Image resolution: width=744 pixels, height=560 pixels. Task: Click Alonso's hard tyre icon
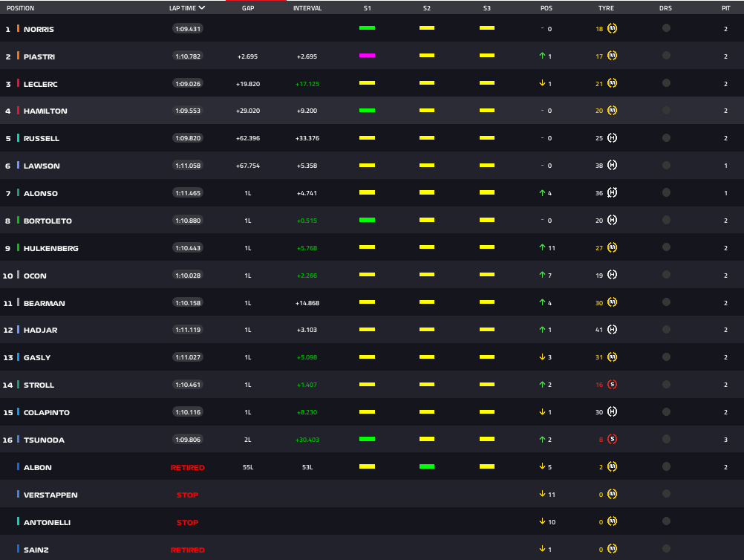pos(612,193)
